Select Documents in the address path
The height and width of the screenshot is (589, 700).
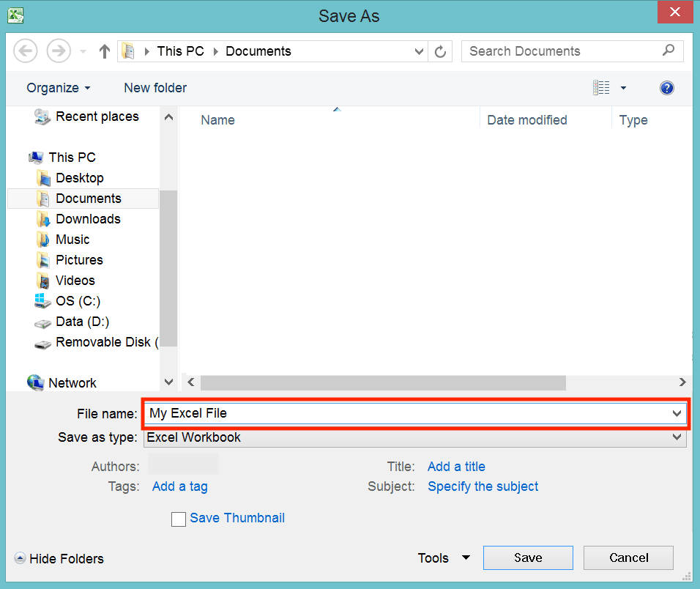258,51
